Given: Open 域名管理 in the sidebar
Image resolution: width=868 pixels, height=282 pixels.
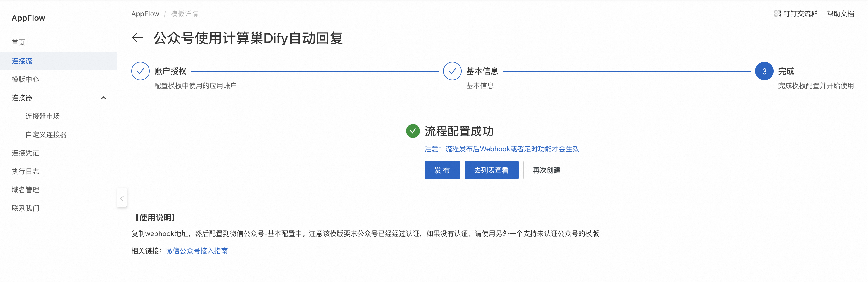Looking at the screenshot, I should click(25, 189).
